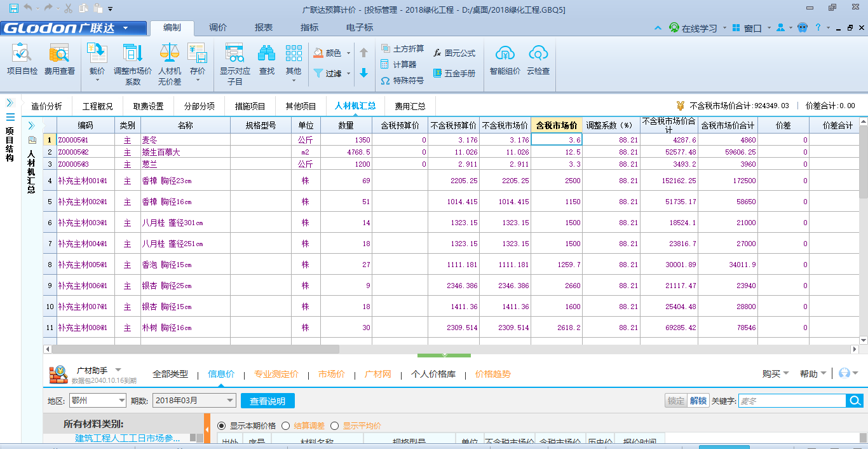Open the Glodon 广联达 application menu dropdown
Viewport: 868px width, 449px height.
tap(126, 28)
